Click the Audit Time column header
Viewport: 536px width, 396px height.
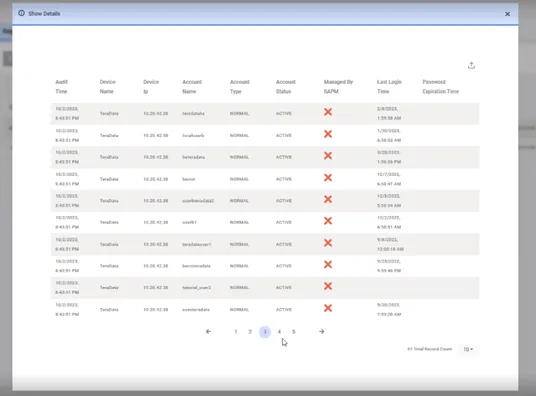(x=62, y=87)
